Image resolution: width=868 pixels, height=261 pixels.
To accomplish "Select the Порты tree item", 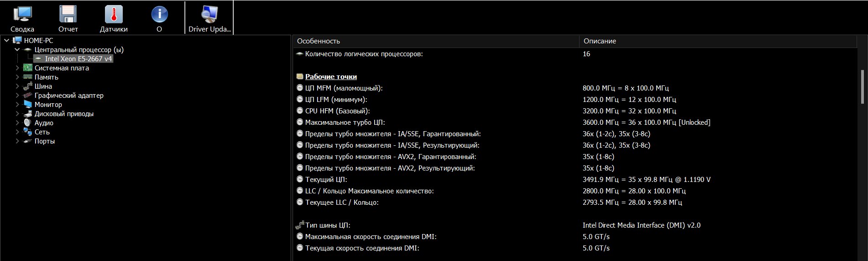I will pyautogui.click(x=45, y=141).
